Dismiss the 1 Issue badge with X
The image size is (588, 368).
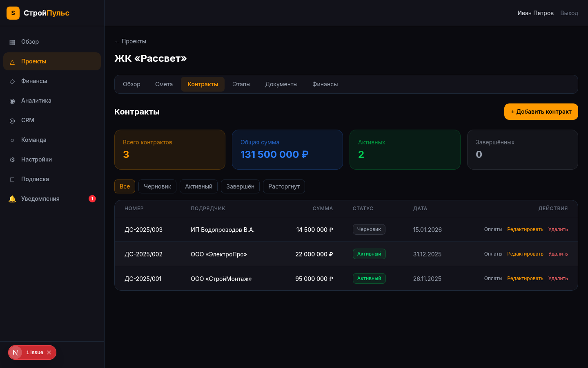pyautogui.click(x=49, y=352)
